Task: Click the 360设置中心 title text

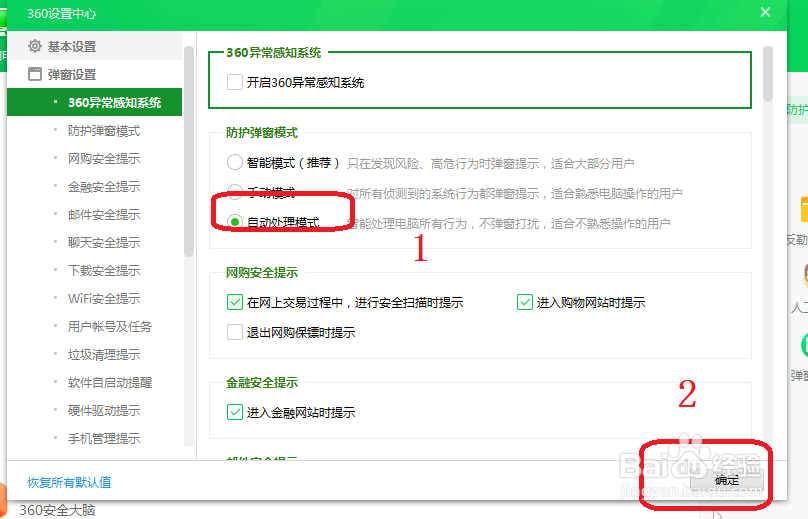Action: pos(61,13)
